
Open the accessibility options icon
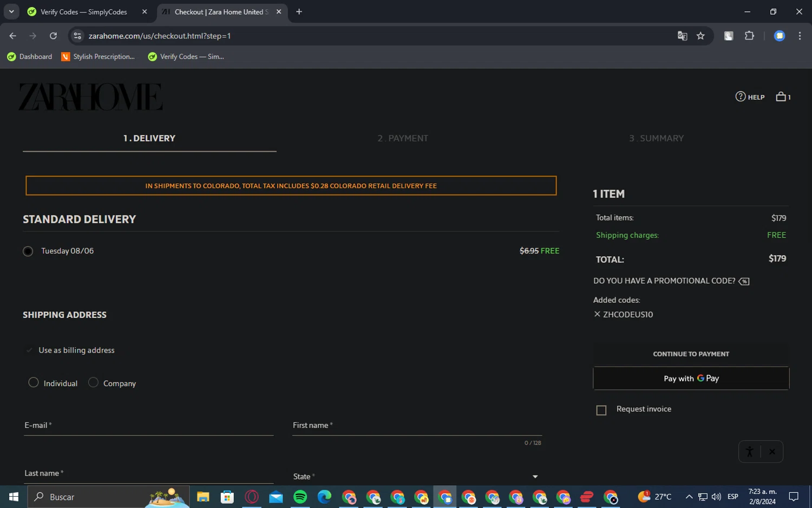[x=749, y=452]
